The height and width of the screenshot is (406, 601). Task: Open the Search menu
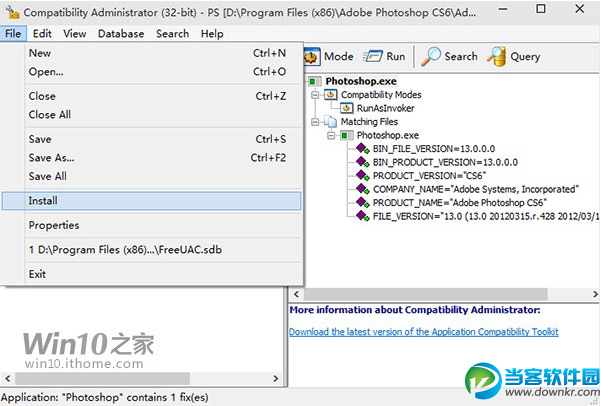pyautogui.click(x=172, y=34)
